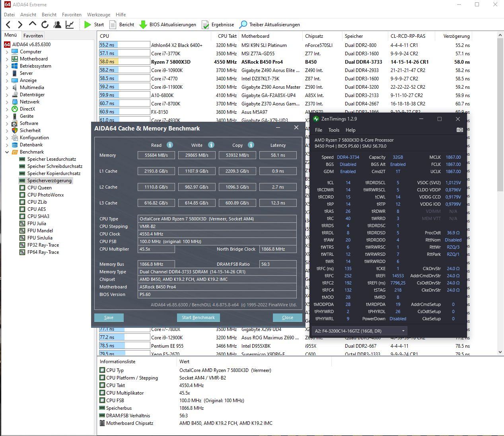Open the user profile toolbar icon

tap(57, 25)
